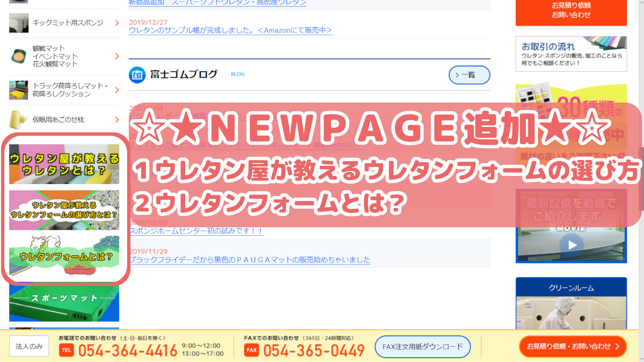644x362 pixels.
Task: Open the blog 一覧 list button
Action: (469, 75)
